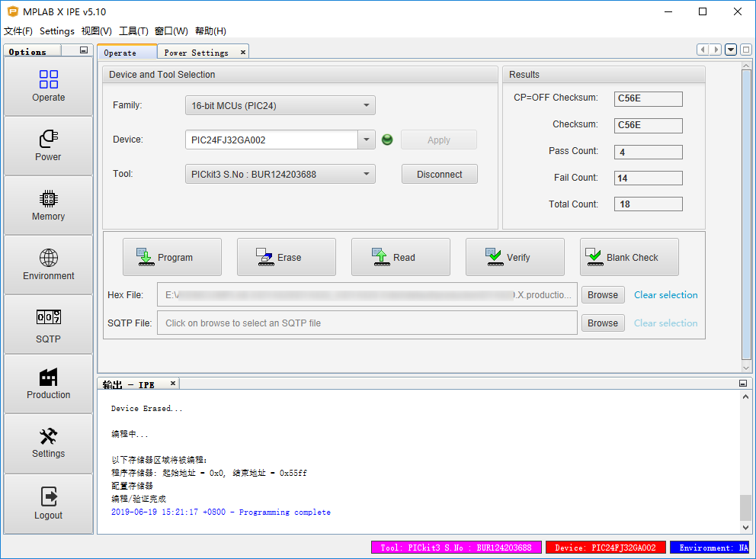Expand the Tool dropdown
The height and width of the screenshot is (559, 756).
coord(367,174)
